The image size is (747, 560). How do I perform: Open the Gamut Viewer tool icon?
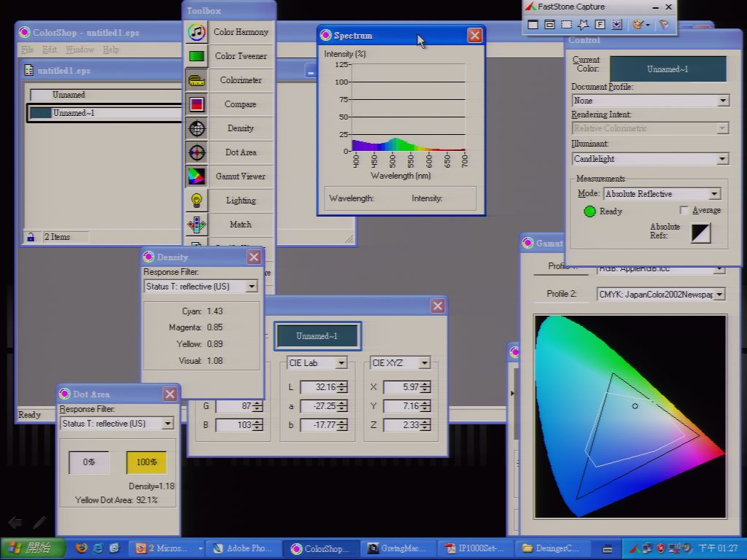196,176
